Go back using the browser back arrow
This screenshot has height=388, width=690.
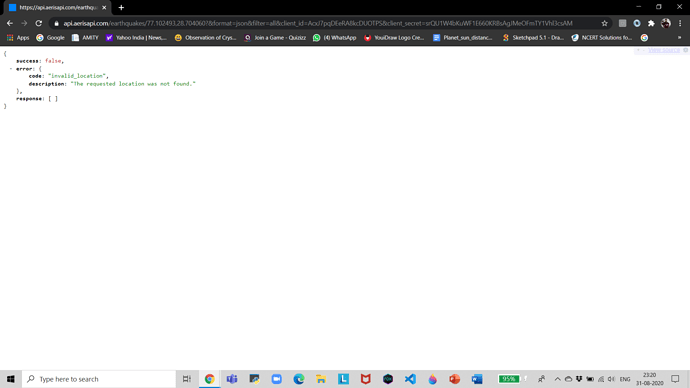[x=10, y=23]
